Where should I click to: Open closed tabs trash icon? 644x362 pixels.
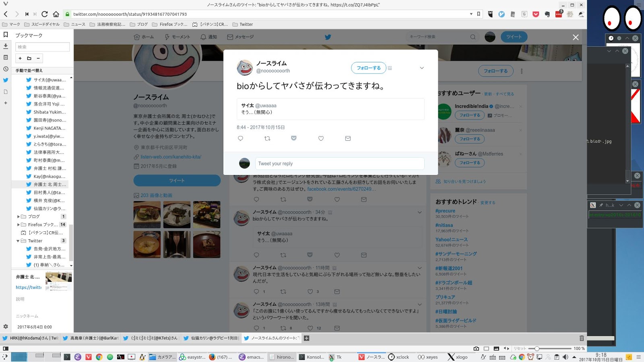(581, 338)
